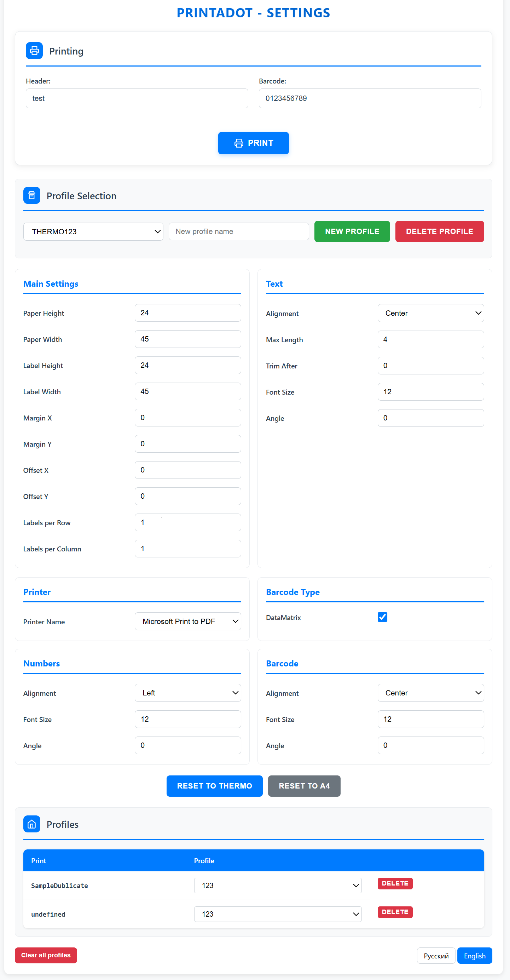Open profile dropdown for undefined row

pyautogui.click(x=278, y=914)
